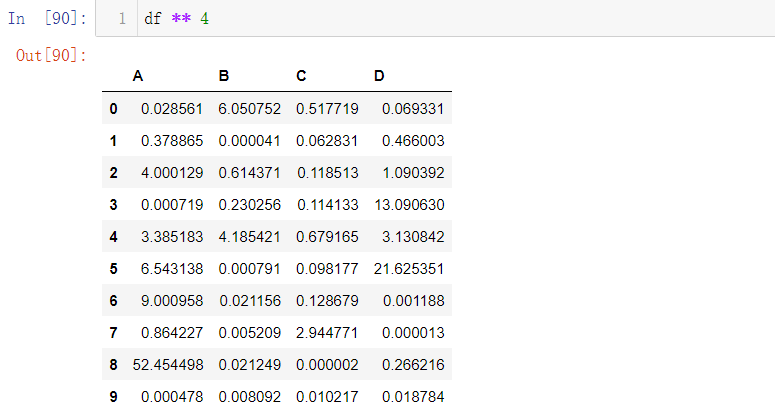This screenshot has height=407, width=775.
Task: Click cell value 3.385183
Action: 172,237
